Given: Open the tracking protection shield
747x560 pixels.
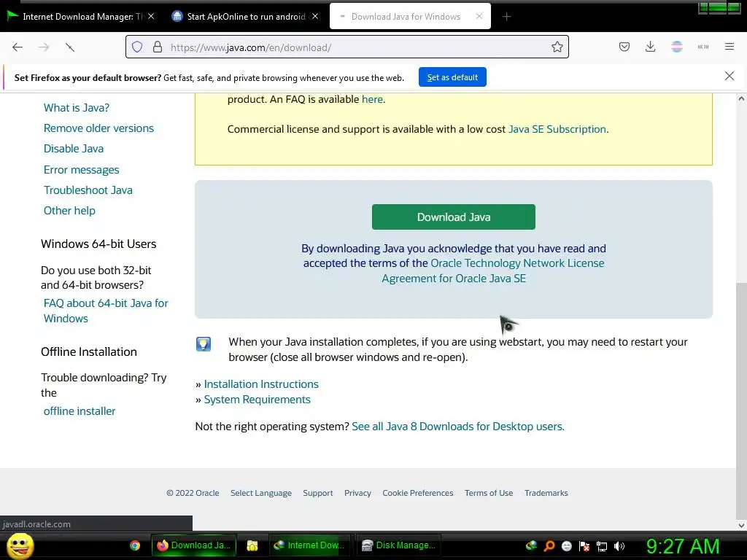Looking at the screenshot, I should [x=137, y=47].
